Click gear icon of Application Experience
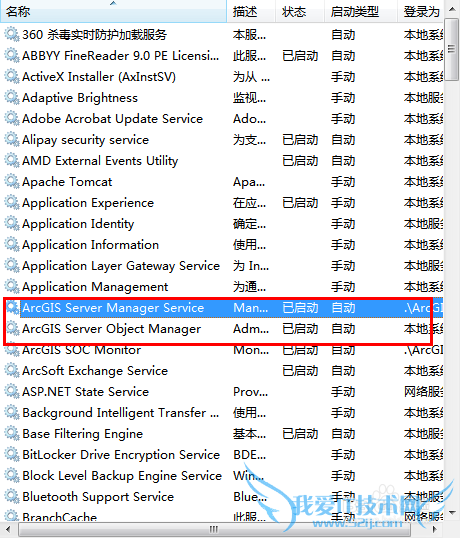Screen dimensions: 460x538 [12, 202]
